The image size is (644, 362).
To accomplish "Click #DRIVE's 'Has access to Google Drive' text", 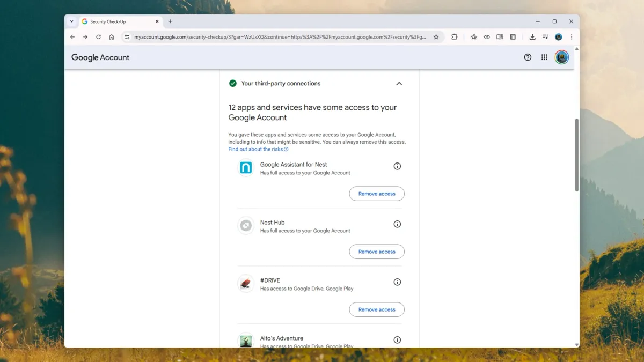I will click(306, 289).
